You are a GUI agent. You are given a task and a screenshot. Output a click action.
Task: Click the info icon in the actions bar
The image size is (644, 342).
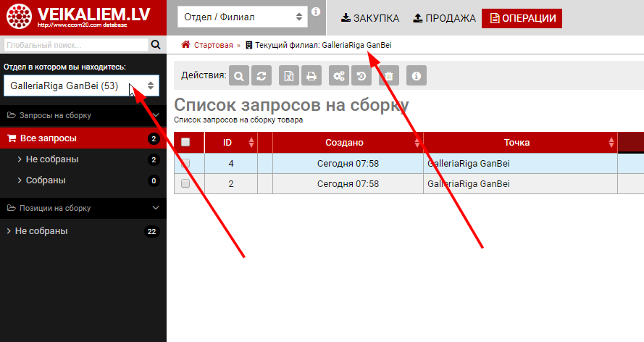(x=417, y=75)
